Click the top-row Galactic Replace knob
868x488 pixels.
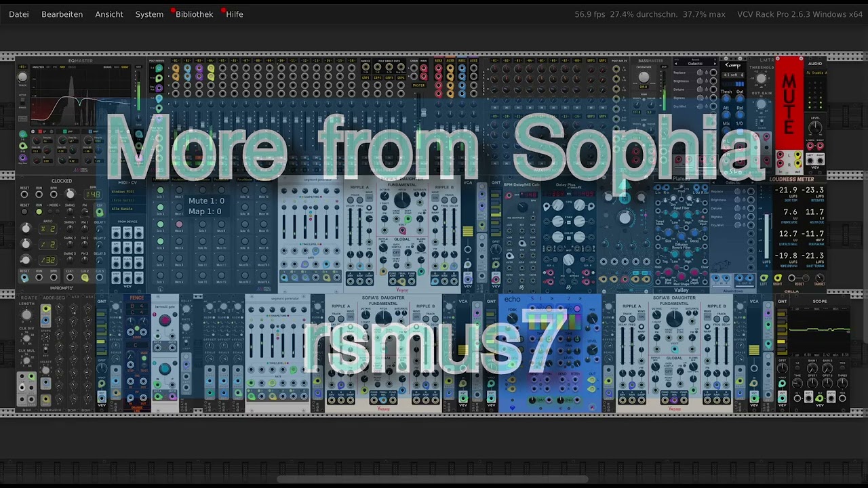tap(700, 73)
